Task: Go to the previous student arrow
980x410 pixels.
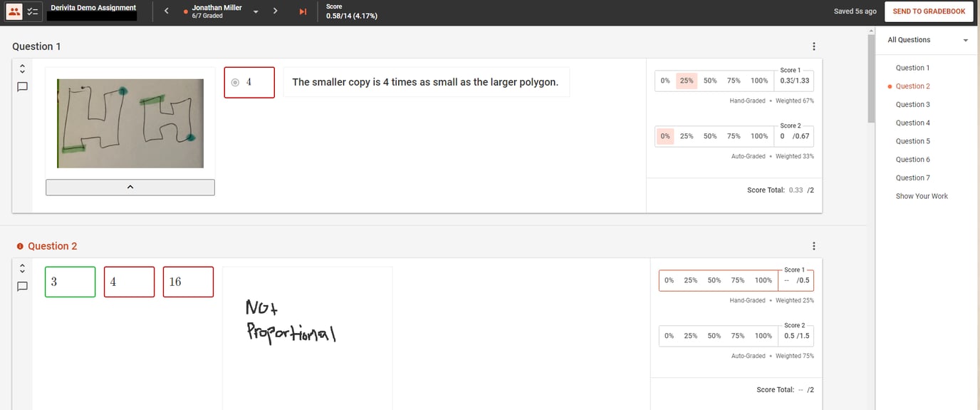Action: (166, 11)
